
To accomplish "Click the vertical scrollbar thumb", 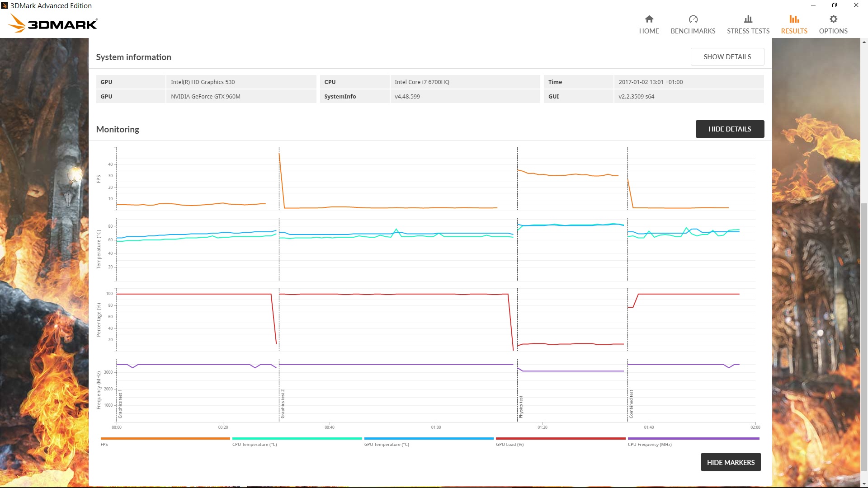I will coord(864,337).
